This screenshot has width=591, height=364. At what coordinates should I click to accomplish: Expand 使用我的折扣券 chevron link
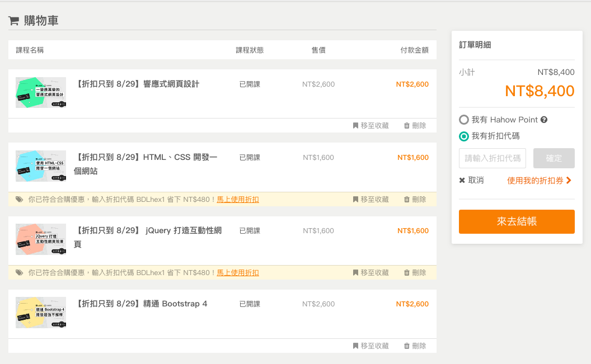pyautogui.click(x=569, y=181)
